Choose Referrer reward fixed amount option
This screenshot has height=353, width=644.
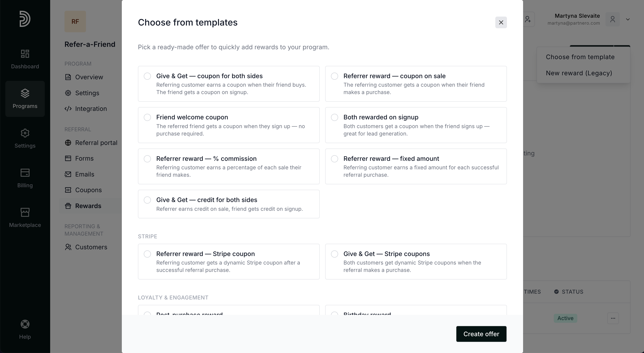click(334, 159)
